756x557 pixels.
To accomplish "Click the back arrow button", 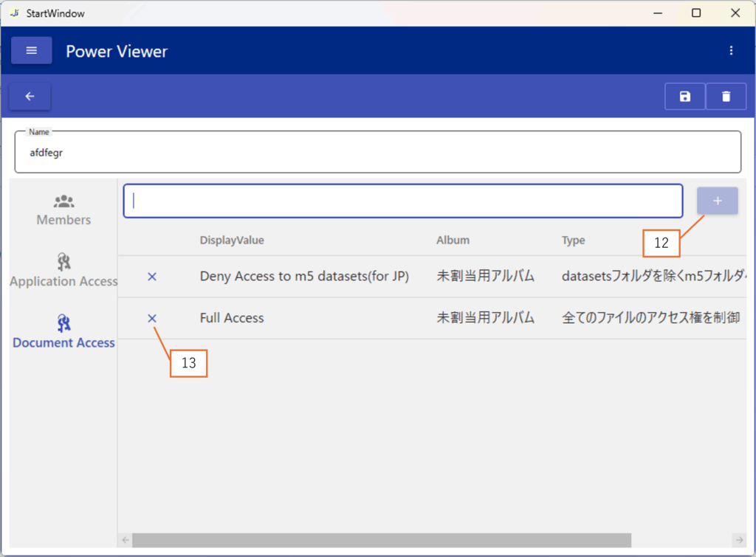I will click(30, 97).
